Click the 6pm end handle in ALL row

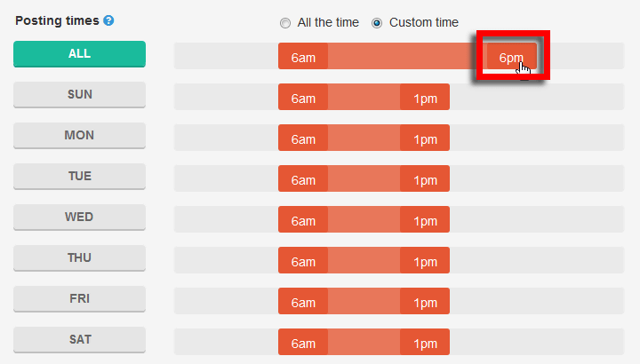click(x=511, y=56)
